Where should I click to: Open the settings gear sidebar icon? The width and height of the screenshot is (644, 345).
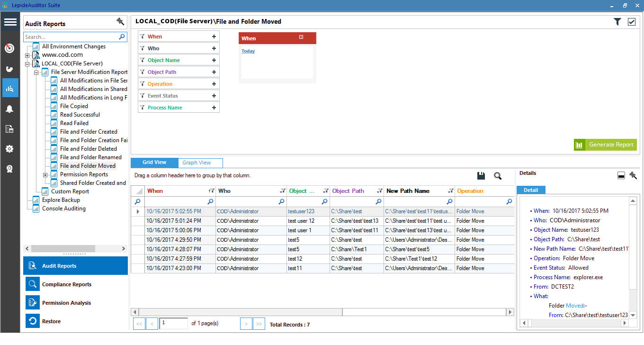(x=9, y=149)
